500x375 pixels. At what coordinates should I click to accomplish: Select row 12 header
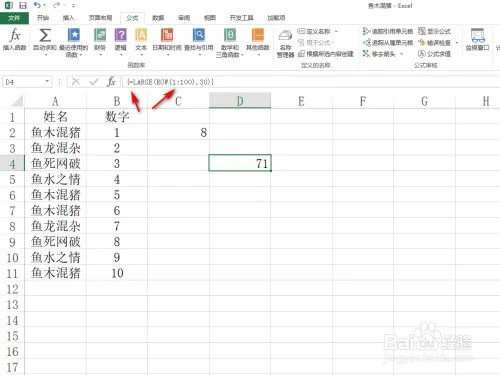(x=12, y=289)
